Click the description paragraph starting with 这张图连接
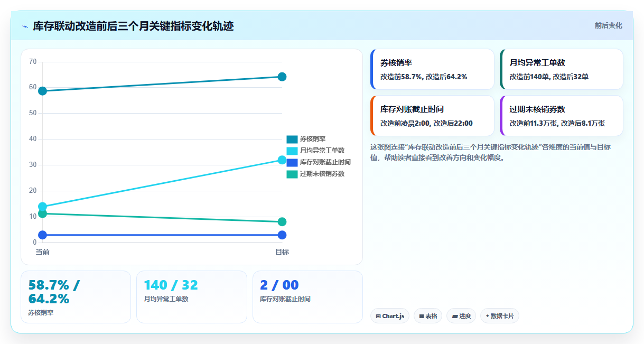644x344 pixels. 491,152
